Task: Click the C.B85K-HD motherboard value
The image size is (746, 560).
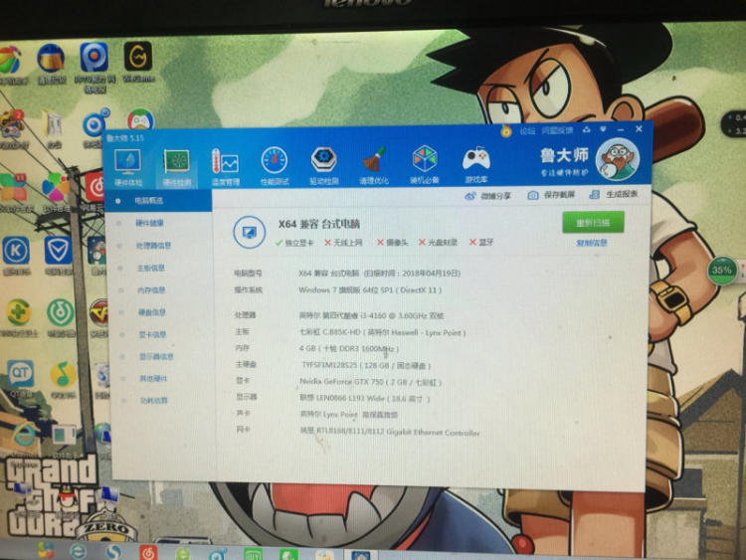Action: tap(383, 332)
